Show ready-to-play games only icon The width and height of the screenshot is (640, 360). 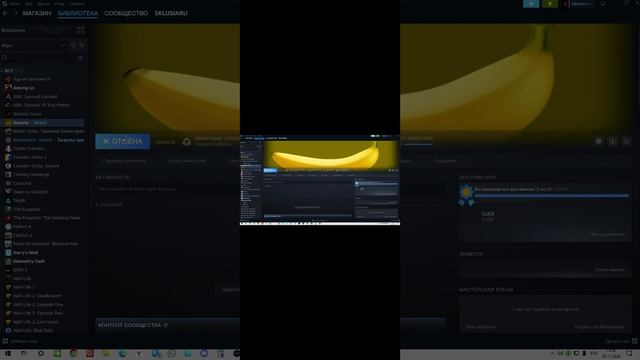[82, 46]
